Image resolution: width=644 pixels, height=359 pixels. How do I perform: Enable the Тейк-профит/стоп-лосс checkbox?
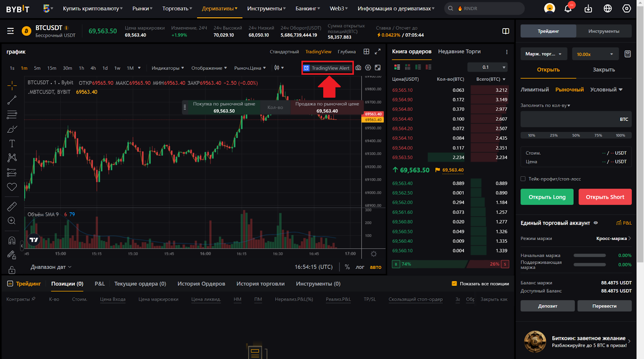(523, 179)
